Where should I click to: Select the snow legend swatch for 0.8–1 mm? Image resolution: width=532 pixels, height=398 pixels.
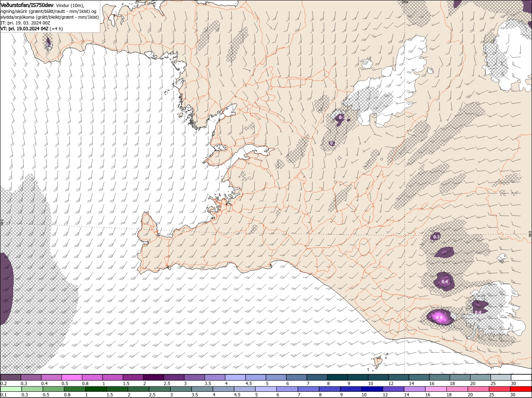click(92, 377)
